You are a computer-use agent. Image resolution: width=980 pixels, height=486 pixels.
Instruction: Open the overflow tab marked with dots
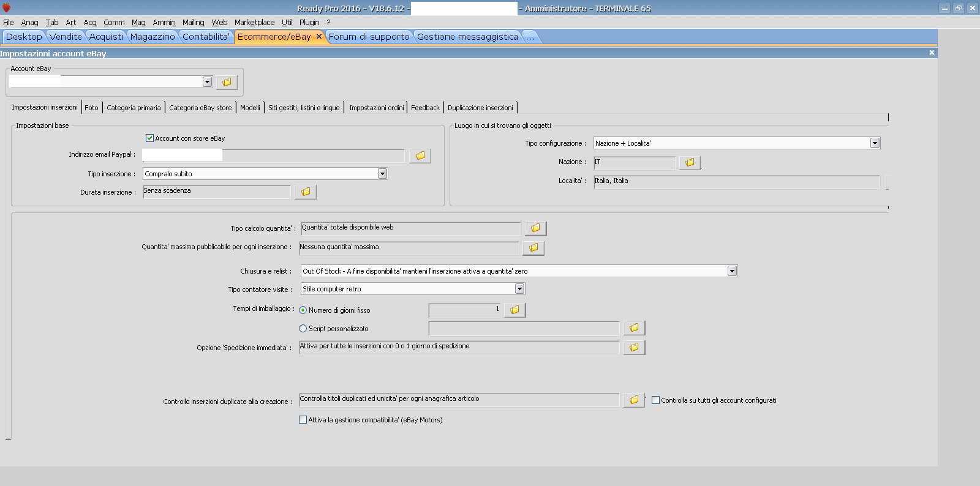click(x=530, y=37)
